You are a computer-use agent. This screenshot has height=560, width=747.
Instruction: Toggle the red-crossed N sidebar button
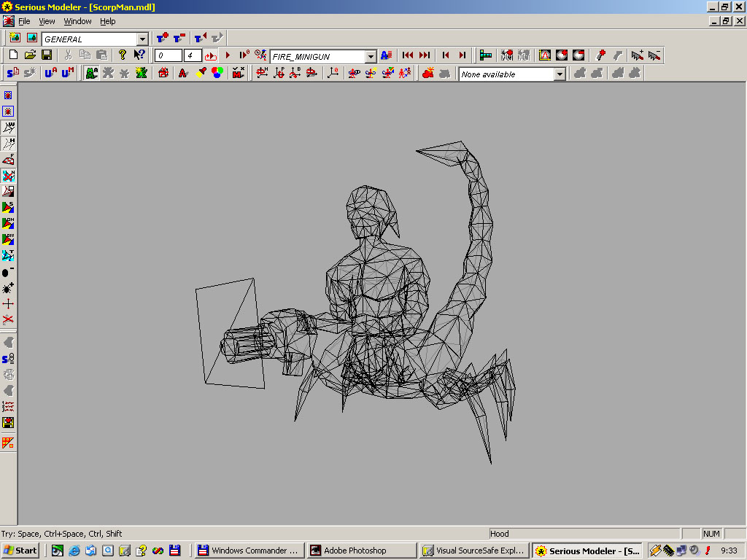[x=8, y=176]
